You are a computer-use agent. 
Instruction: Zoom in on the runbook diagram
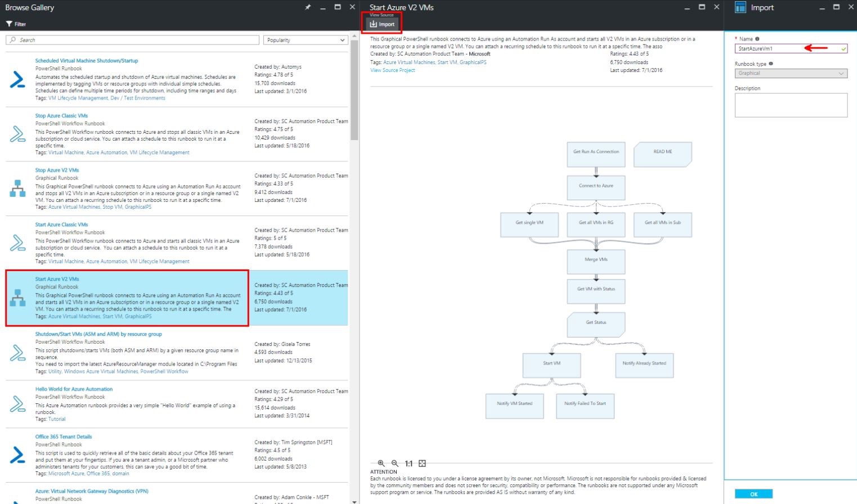pos(381,463)
